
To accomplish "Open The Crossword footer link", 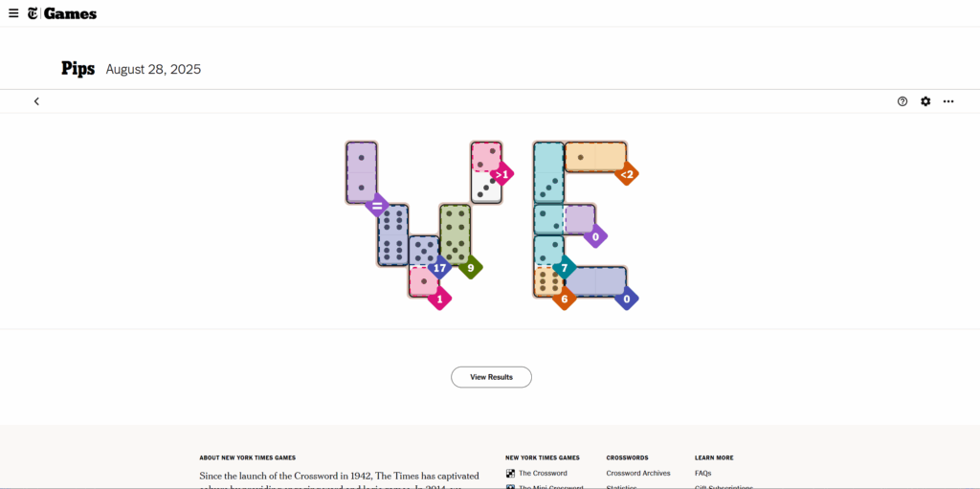I will (x=543, y=473).
